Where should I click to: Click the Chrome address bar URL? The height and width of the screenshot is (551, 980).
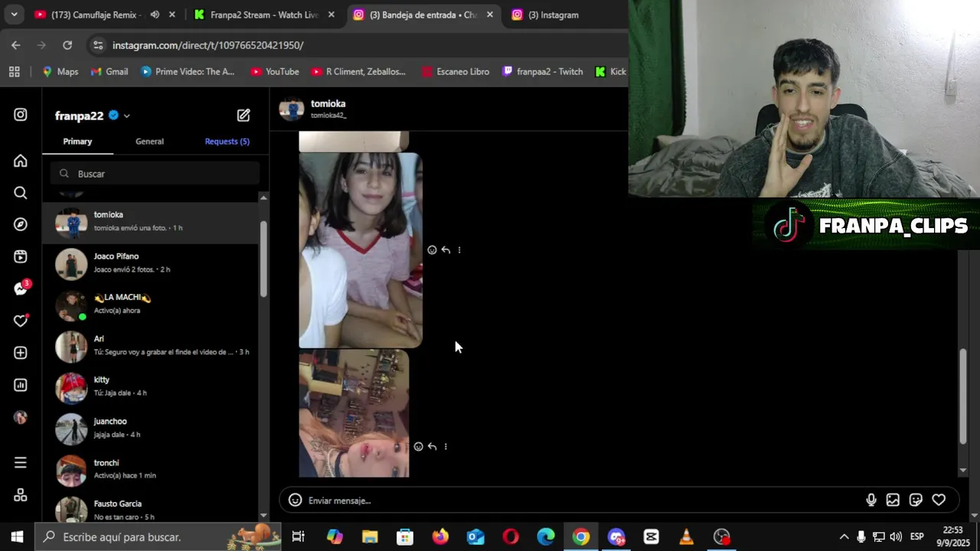tap(208, 45)
